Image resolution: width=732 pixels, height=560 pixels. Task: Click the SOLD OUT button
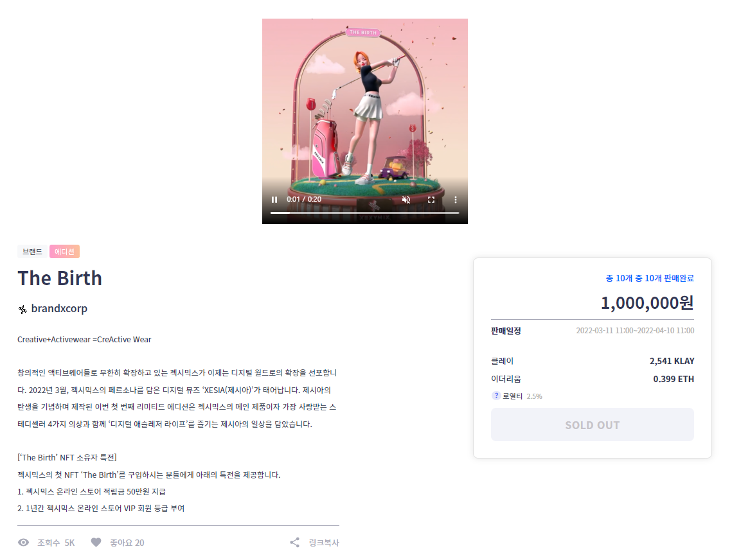point(593,424)
